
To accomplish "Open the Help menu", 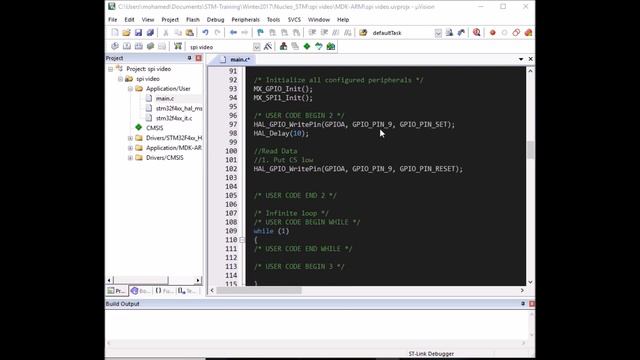I will coord(343,20).
